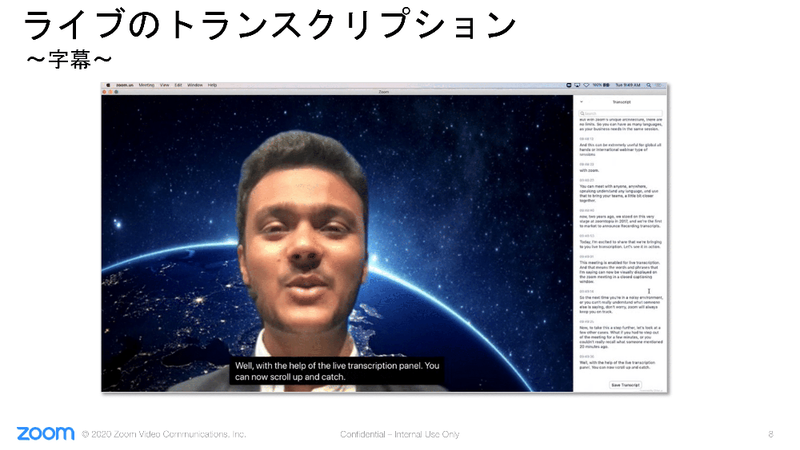Viewport: 800px width, 450px height.
Task: Click the Transcript search field
Action: (620, 113)
